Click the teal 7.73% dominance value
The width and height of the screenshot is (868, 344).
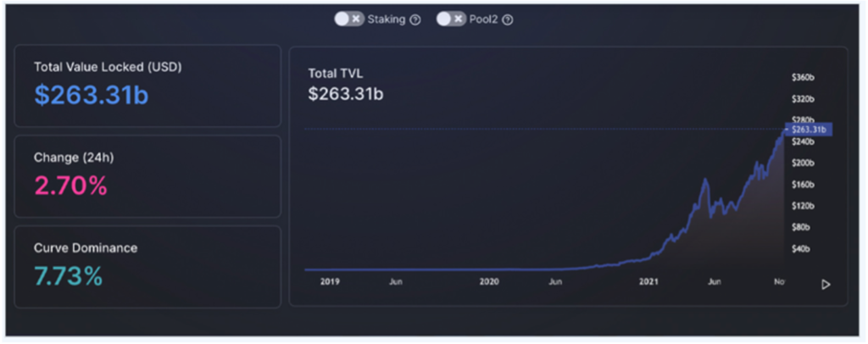(x=68, y=276)
